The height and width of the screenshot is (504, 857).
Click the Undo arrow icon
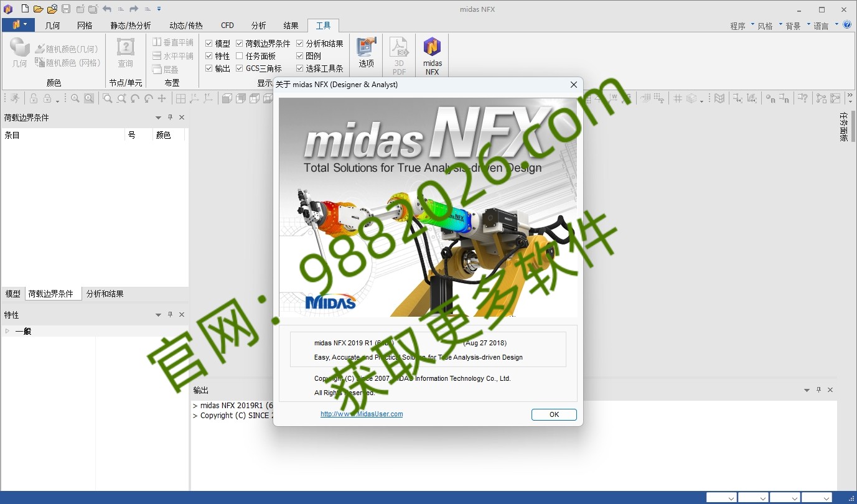tap(107, 9)
